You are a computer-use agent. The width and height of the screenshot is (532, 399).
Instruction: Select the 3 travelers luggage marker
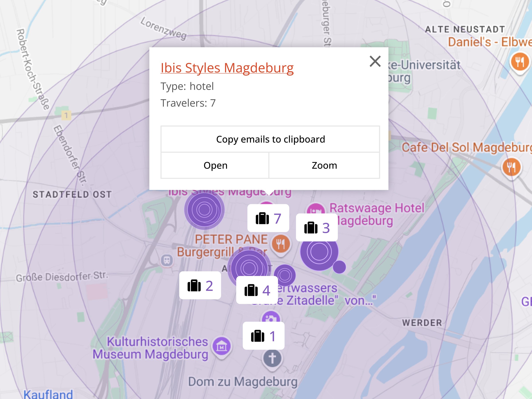click(x=317, y=228)
